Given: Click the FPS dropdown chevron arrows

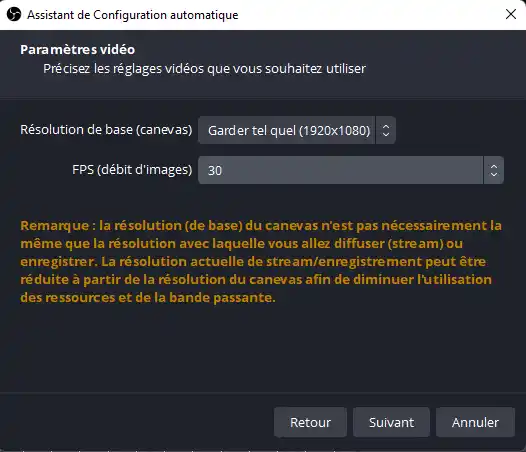Looking at the screenshot, I should pyautogui.click(x=493, y=170).
